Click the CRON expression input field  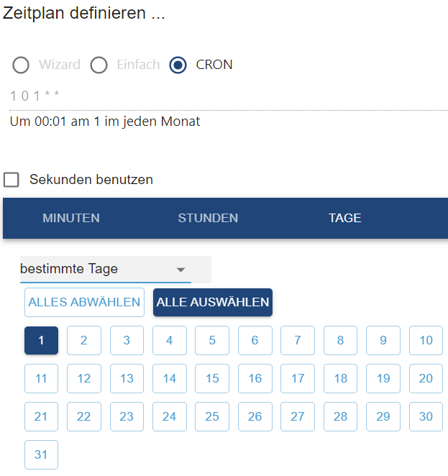point(216,96)
